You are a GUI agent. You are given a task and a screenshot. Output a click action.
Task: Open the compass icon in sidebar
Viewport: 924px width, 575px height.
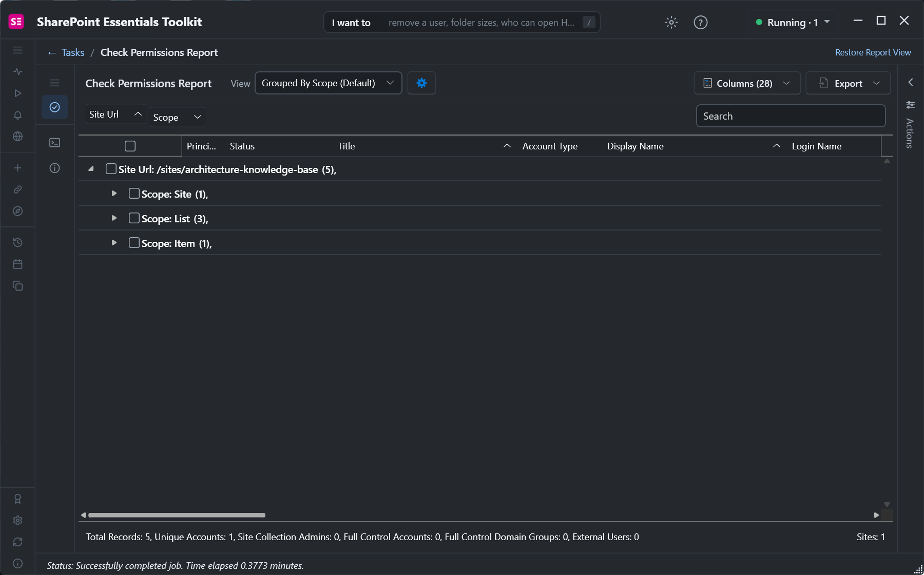18,211
